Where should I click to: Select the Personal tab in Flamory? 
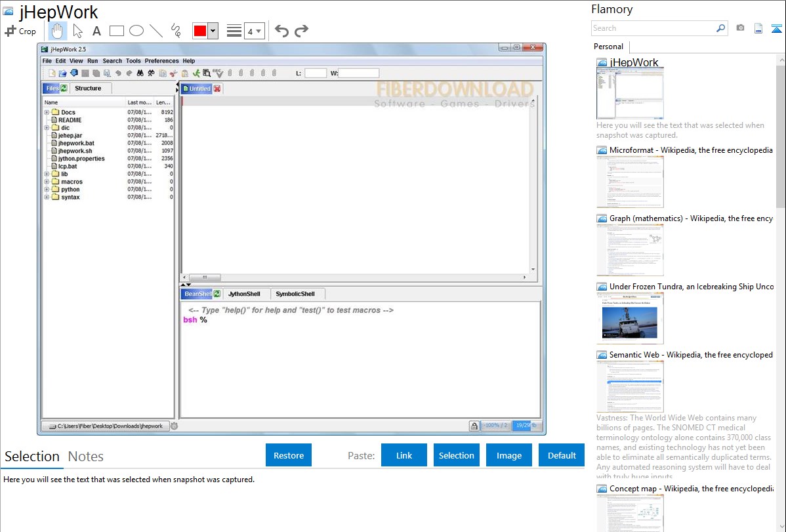[608, 47]
